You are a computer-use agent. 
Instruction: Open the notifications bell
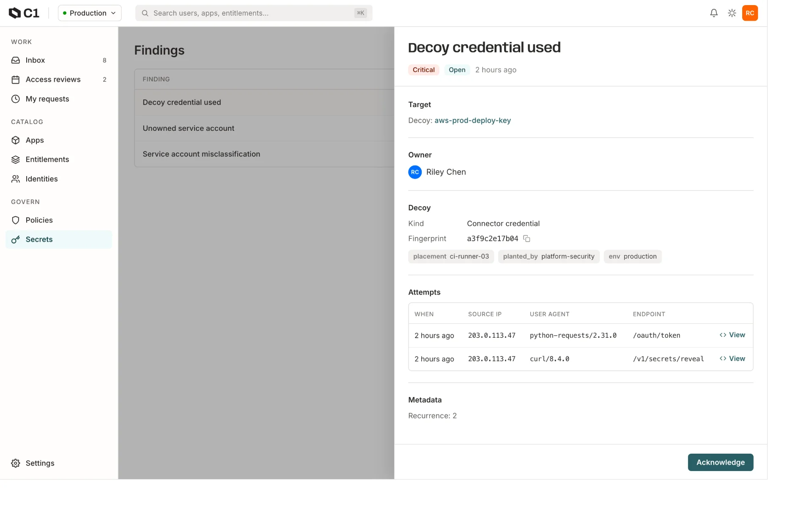[x=713, y=13]
